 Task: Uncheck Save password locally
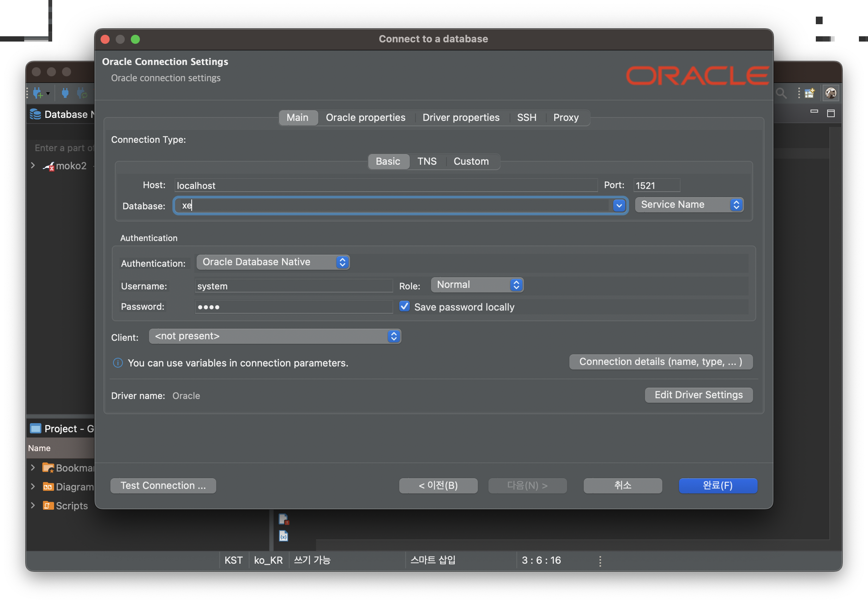coord(405,306)
